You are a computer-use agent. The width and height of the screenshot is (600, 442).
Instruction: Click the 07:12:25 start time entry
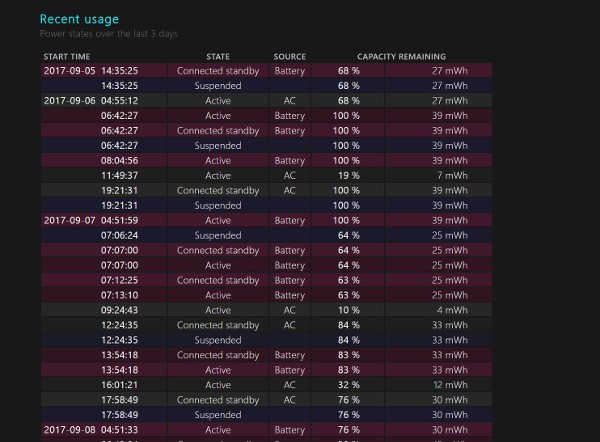(119, 281)
